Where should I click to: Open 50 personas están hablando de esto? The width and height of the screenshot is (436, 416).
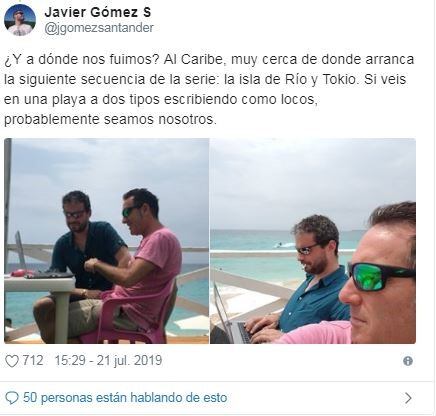[x=125, y=398]
